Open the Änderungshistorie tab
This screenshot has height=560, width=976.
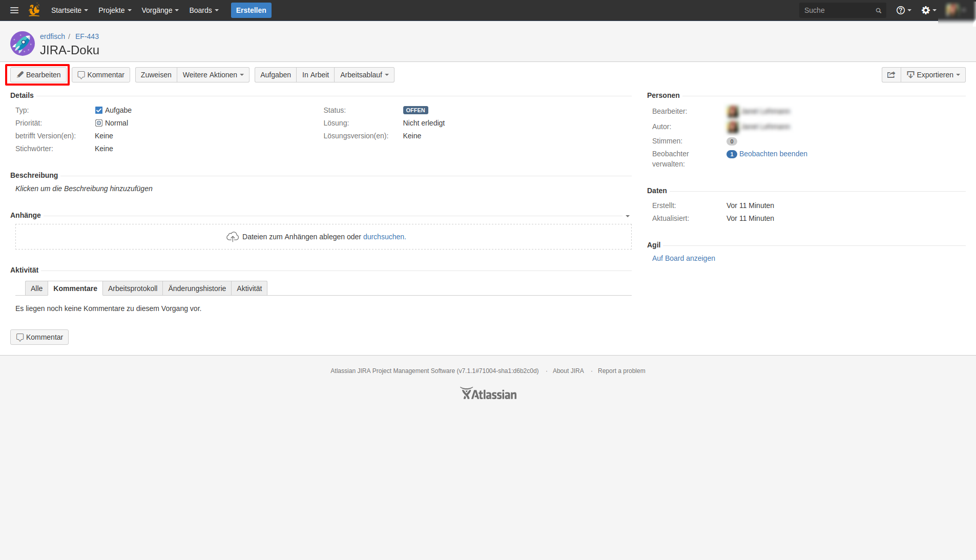pos(197,288)
